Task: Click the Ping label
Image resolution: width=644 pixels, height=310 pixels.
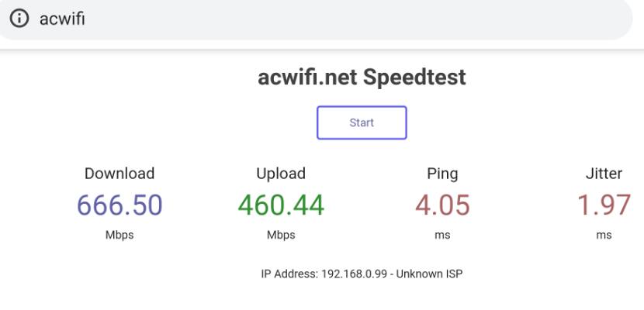Action: [x=442, y=174]
